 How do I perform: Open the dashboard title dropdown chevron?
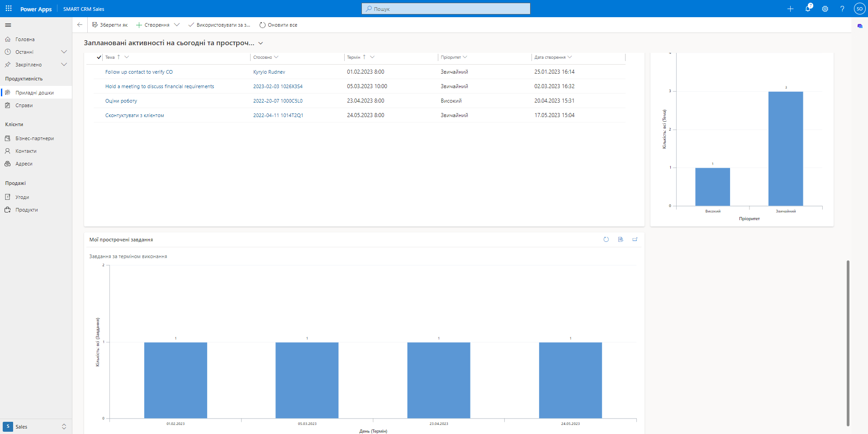[261, 43]
